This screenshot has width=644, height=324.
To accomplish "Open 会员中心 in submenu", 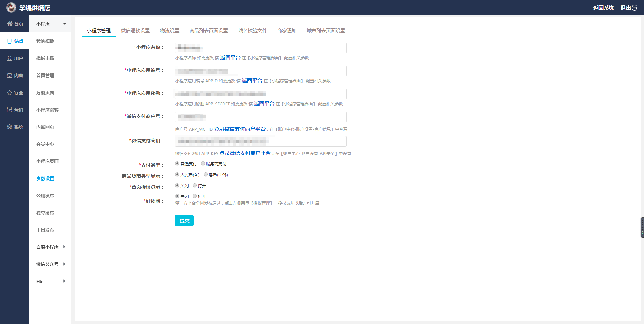I will pos(45,144).
